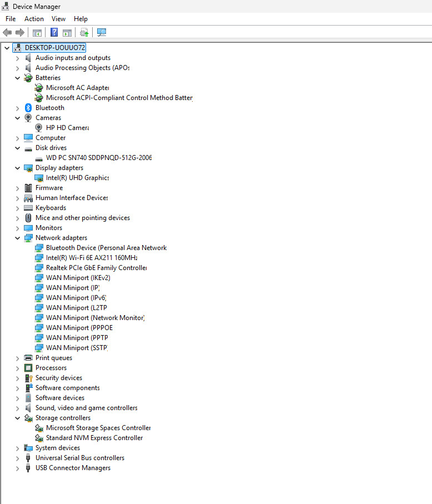Open the Action menu
This screenshot has height=504, width=432.
click(34, 19)
